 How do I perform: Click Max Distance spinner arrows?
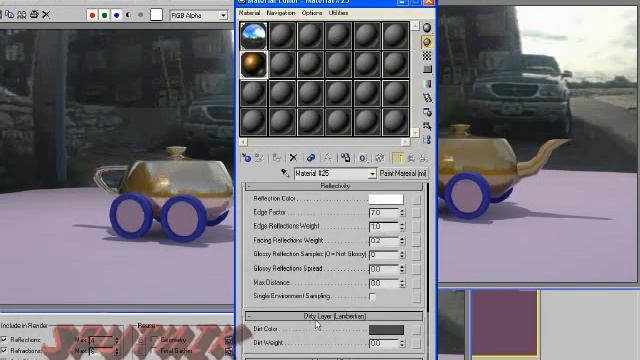(x=402, y=283)
